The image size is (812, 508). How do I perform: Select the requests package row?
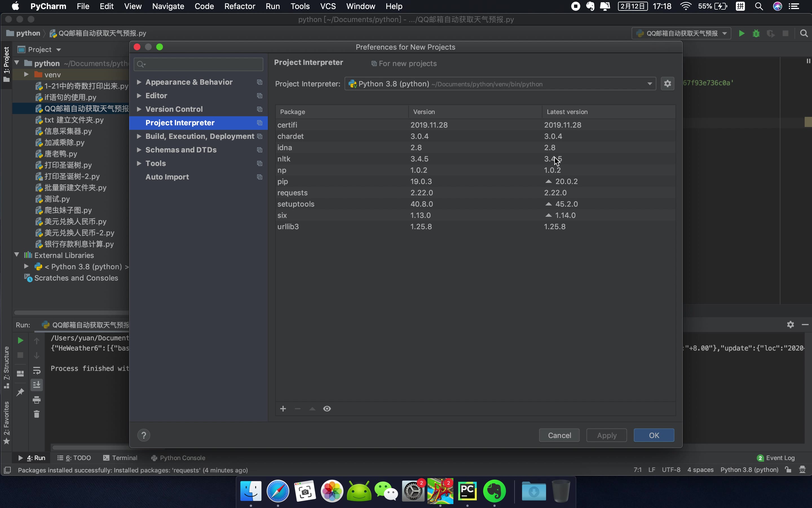pyautogui.click(x=475, y=192)
